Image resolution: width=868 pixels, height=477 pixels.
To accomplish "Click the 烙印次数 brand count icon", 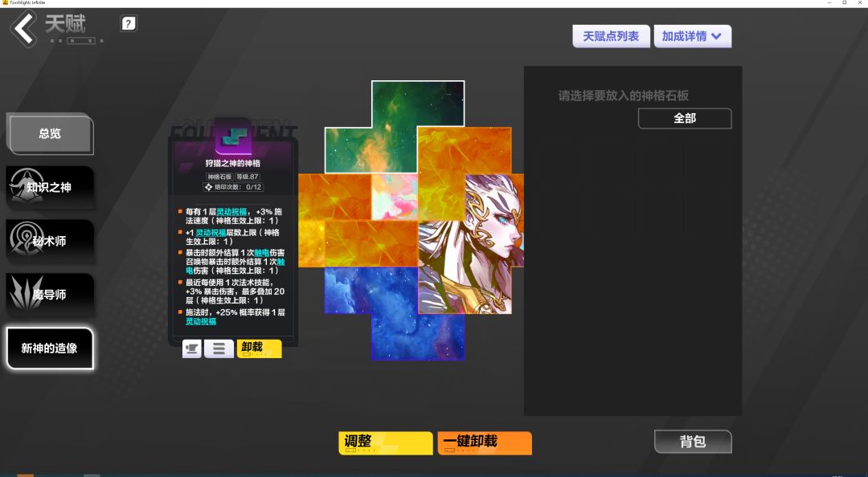I will tap(208, 187).
